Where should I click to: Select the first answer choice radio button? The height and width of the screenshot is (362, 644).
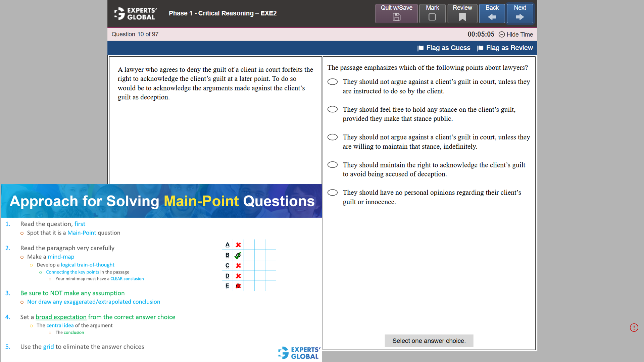tap(333, 82)
